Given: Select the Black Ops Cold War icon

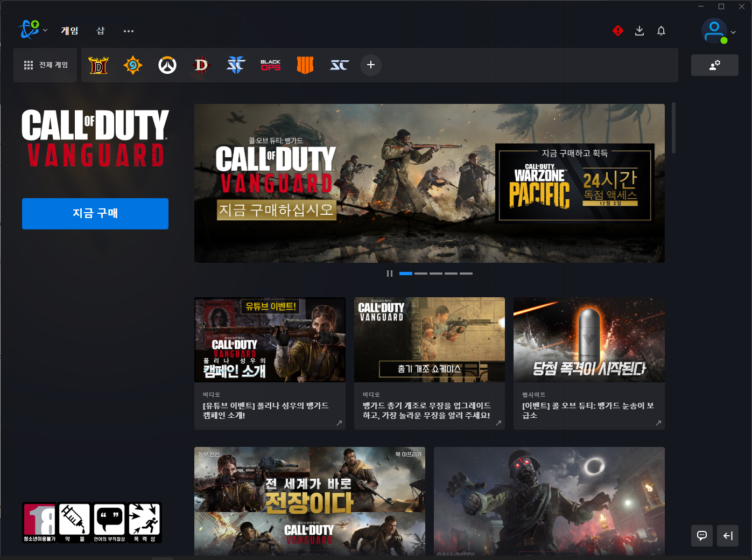Looking at the screenshot, I should coord(270,65).
